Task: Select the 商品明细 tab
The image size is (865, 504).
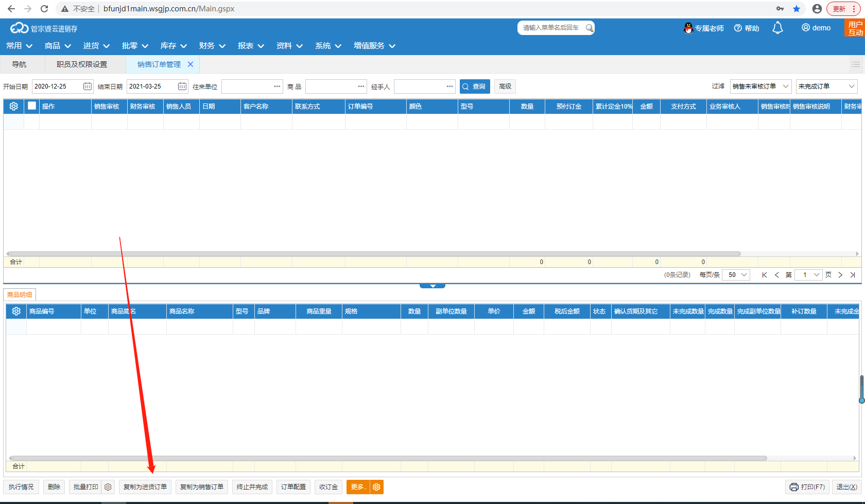Action: 20,294
